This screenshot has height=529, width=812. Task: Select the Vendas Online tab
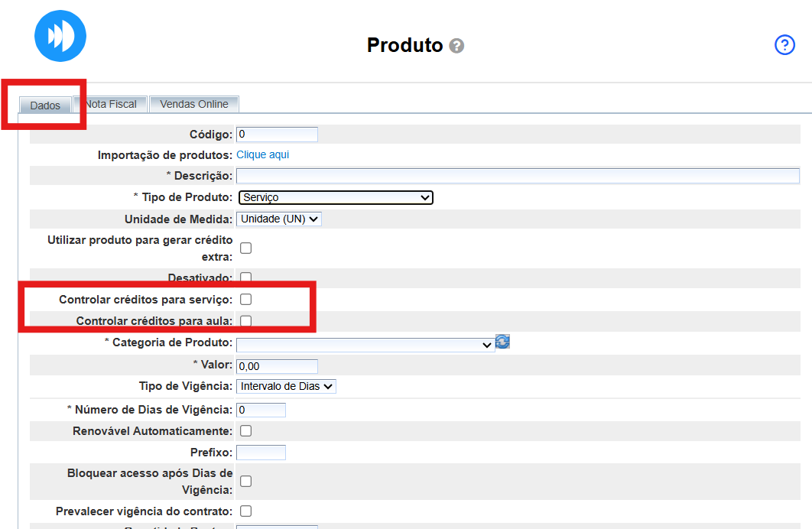coord(194,104)
